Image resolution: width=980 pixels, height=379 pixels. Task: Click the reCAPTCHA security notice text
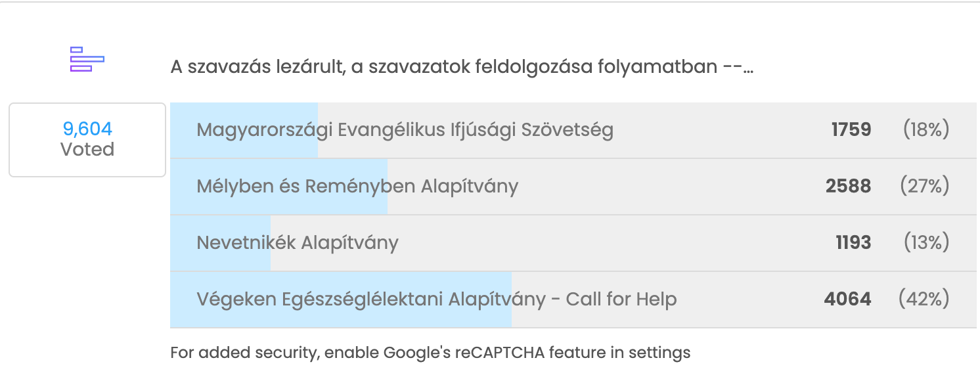point(430,353)
